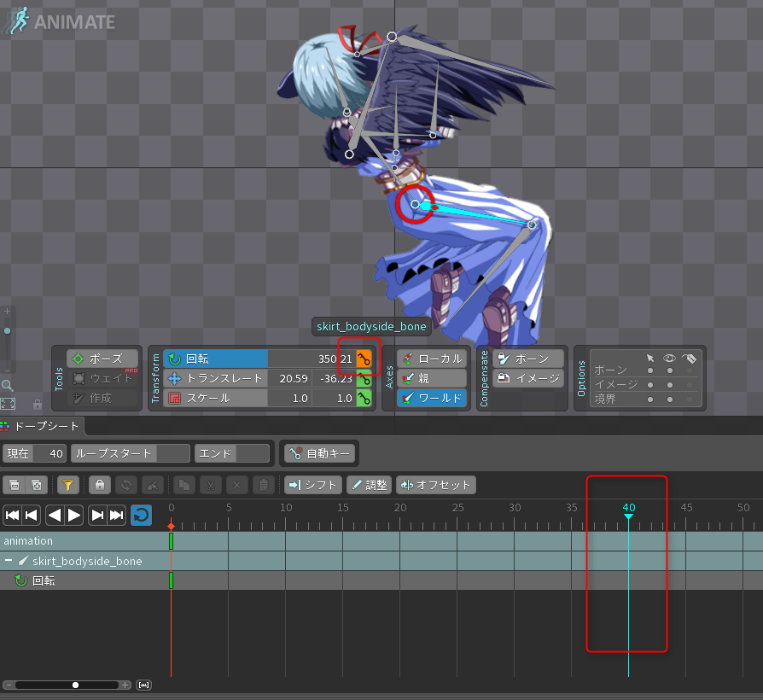The width and height of the screenshot is (763, 700).
Task: Jump to the last frame
Action: click(117, 515)
